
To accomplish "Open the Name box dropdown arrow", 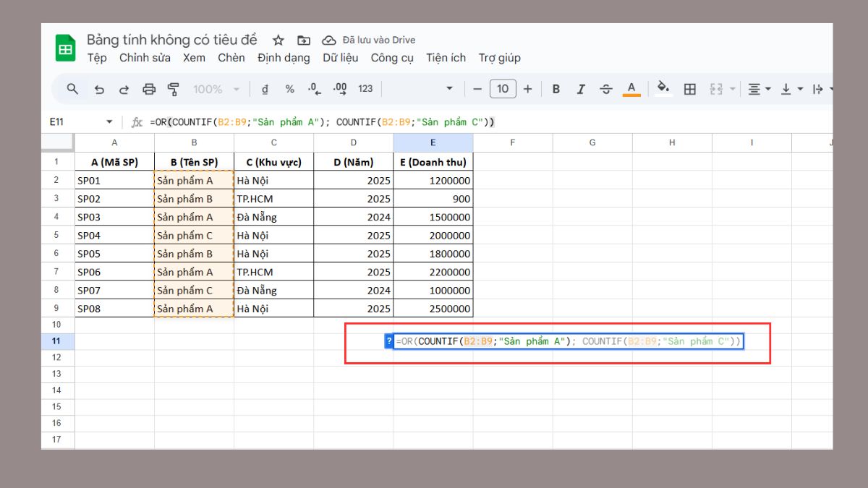I will coord(109,122).
